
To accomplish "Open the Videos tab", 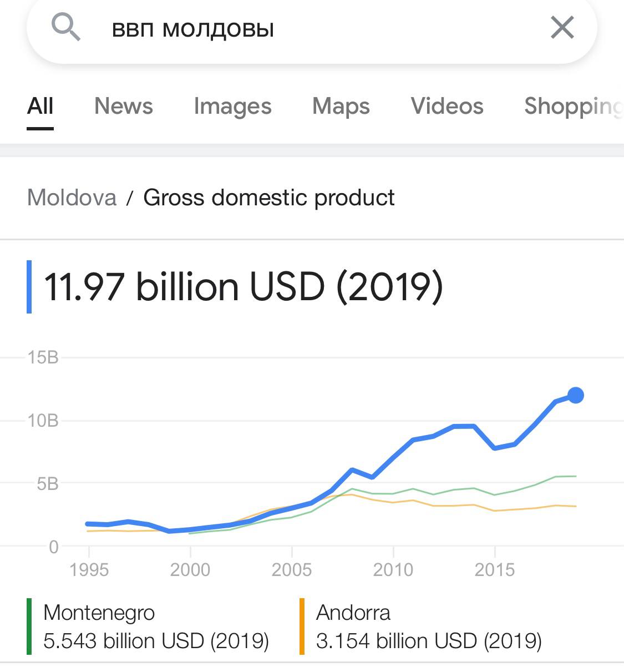I will click(447, 106).
